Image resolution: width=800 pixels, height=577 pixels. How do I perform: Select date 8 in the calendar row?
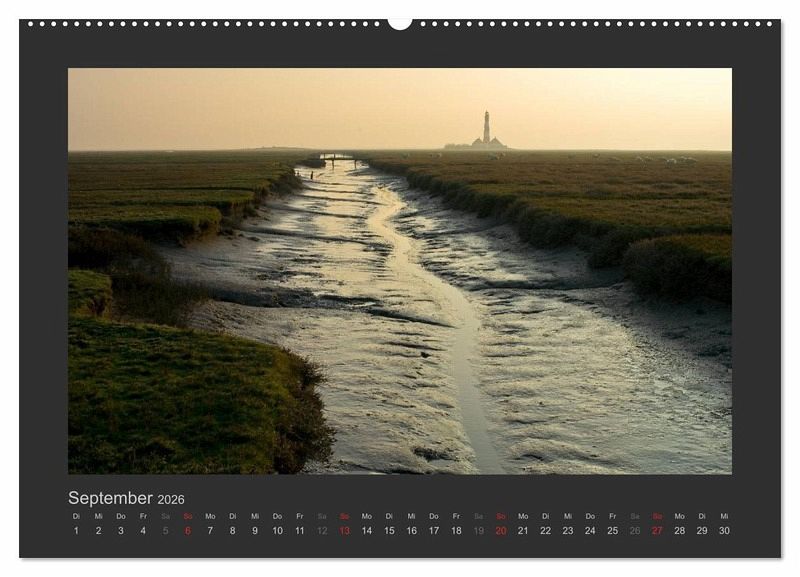(233, 531)
